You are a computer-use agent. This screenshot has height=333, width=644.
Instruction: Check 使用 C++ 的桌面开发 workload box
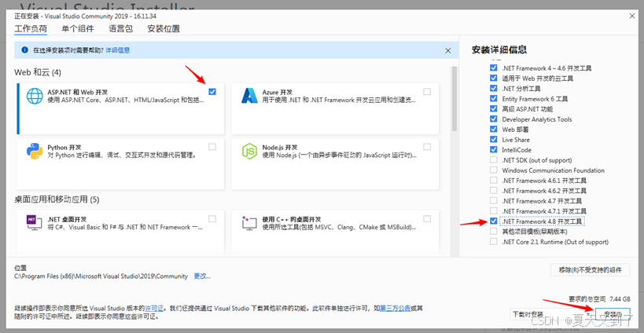pyautogui.click(x=427, y=219)
